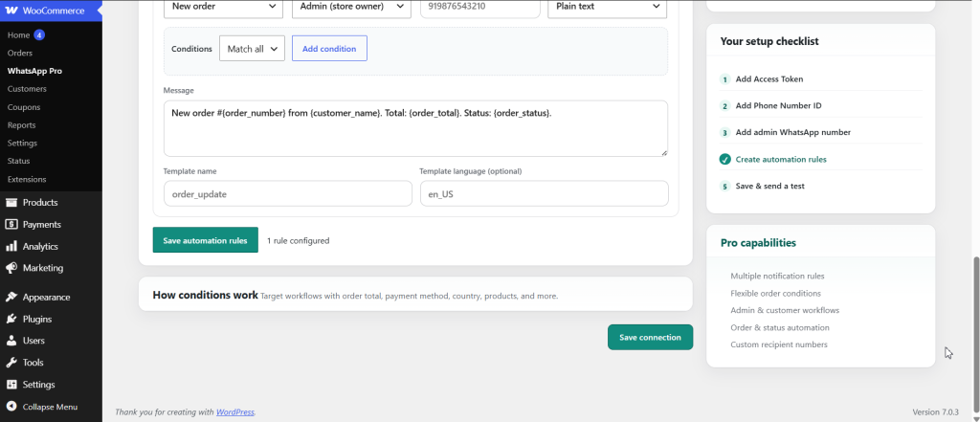Open the New order trigger dropdown
980x422 pixels.
click(x=222, y=7)
